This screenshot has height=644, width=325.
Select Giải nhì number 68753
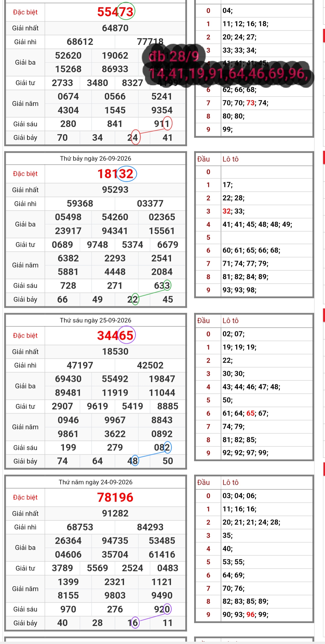(80, 527)
